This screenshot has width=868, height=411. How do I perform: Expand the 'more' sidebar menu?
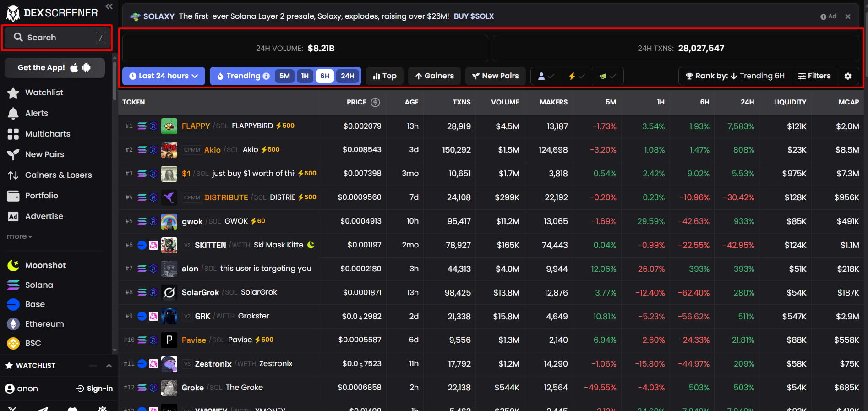20,236
